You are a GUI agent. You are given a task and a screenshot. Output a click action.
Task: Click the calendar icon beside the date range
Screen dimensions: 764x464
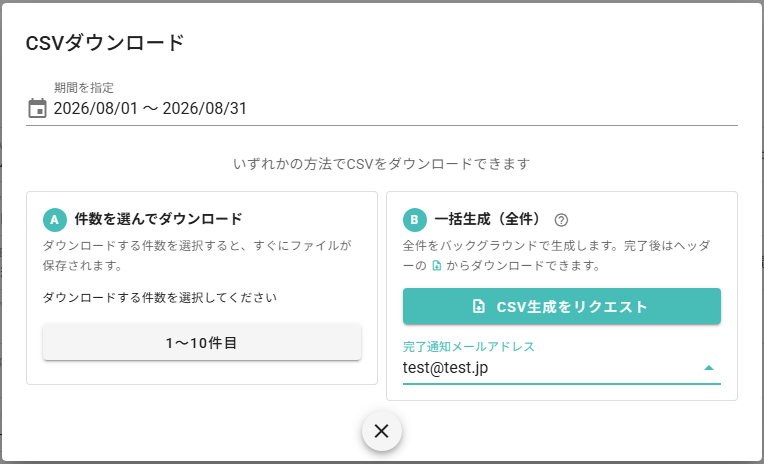point(37,108)
